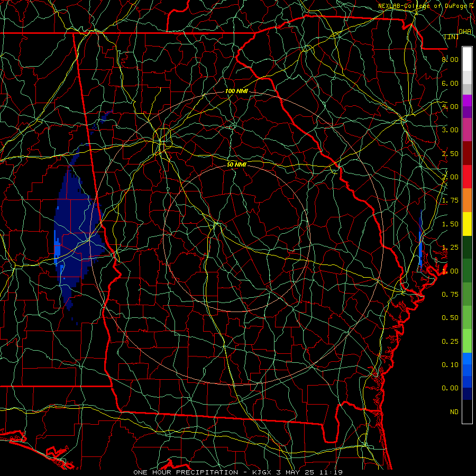Click the 6.00 scale label

(x=450, y=83)
